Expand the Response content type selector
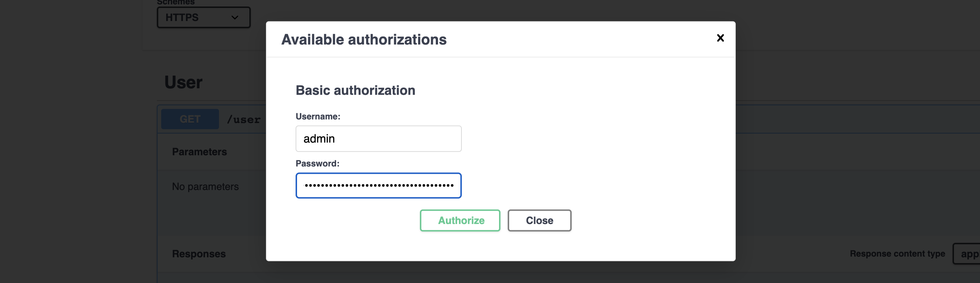Image resolution: width=980 pixels, height=283 pixels. point(967,253)
